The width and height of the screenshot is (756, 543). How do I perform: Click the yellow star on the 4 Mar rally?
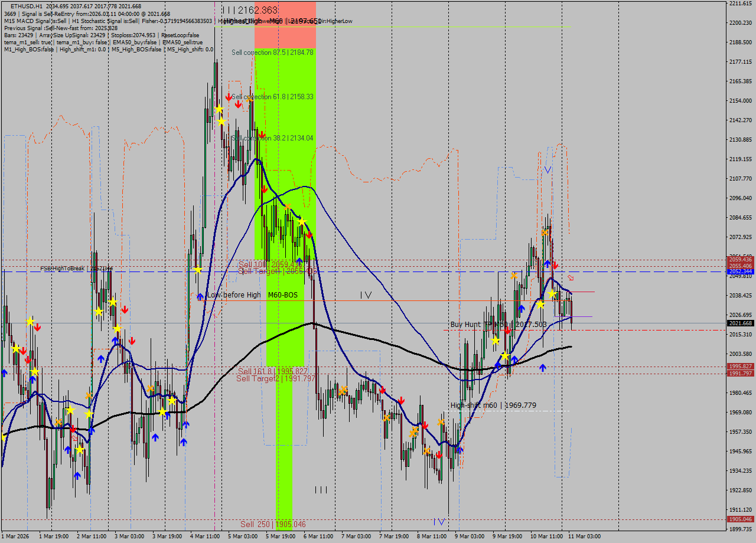coord(220,108)
